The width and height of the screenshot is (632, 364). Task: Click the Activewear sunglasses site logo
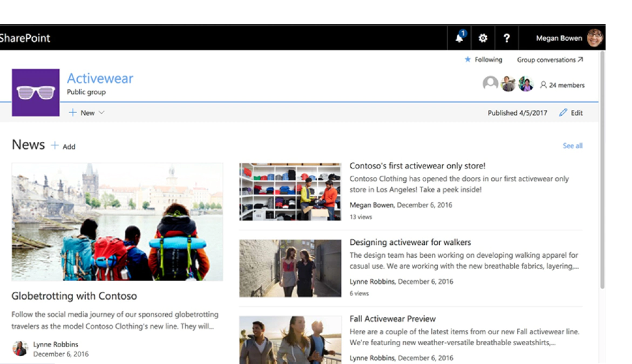tap(36, 93)
